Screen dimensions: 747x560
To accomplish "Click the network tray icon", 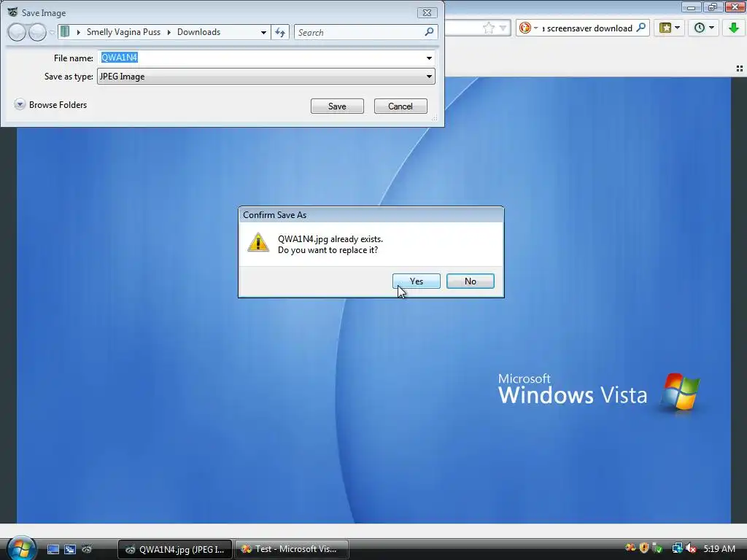I will pos(678,548).
